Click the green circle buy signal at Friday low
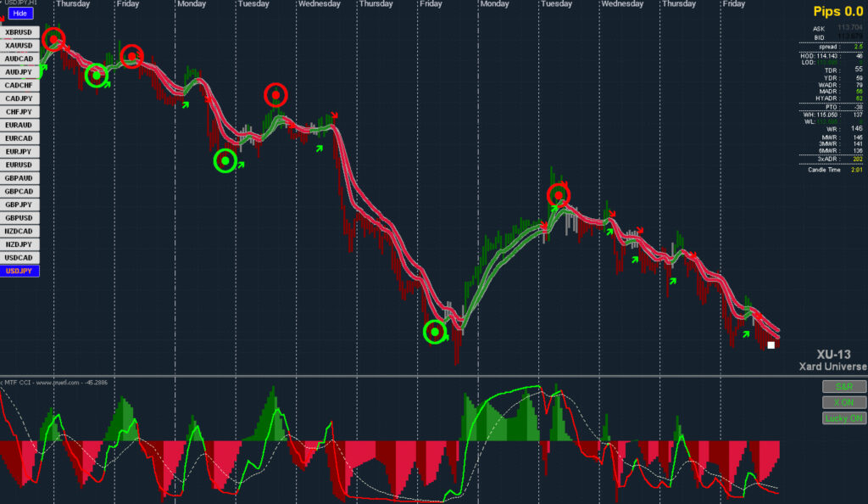 pos(435,332)
